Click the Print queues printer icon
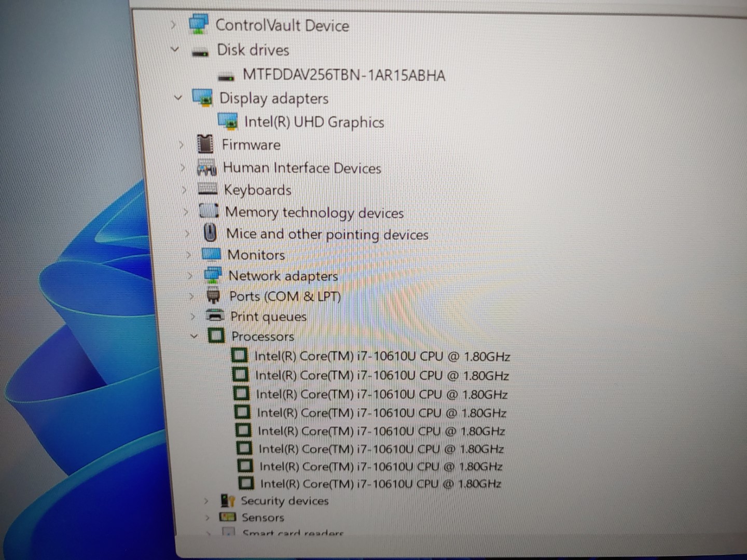747x560 pixels. 215,315
